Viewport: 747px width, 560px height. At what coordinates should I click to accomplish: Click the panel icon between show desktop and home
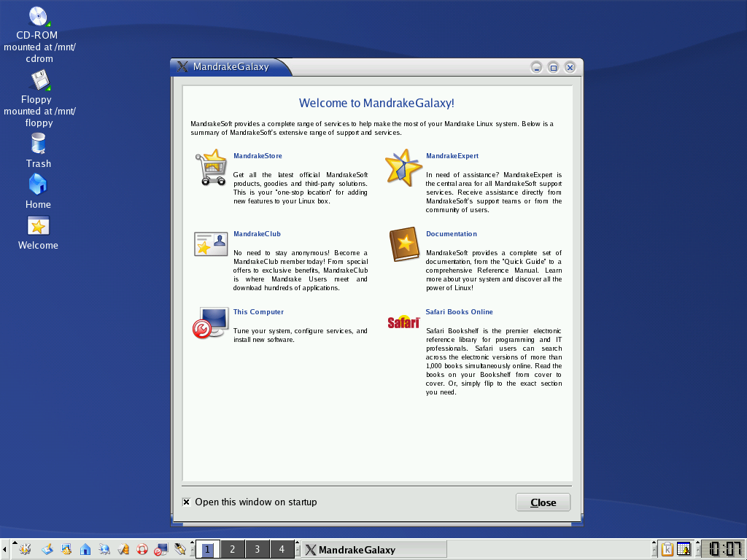coord(66,549)
